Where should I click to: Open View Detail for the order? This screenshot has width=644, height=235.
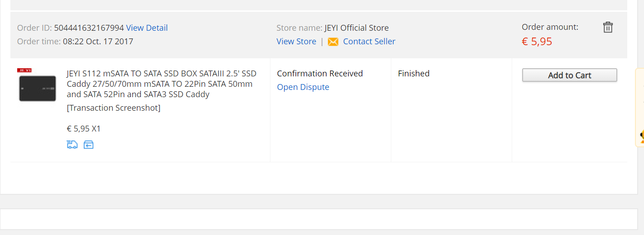(147, 28)
